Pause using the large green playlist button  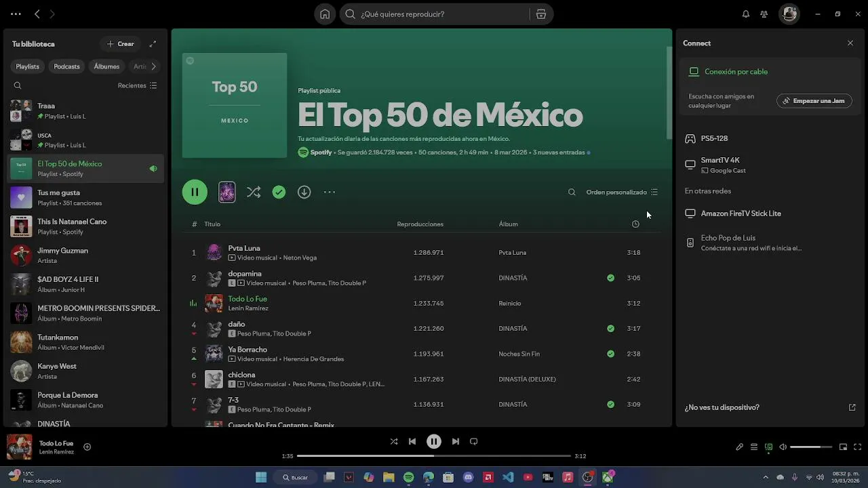(x=195, y=192)
